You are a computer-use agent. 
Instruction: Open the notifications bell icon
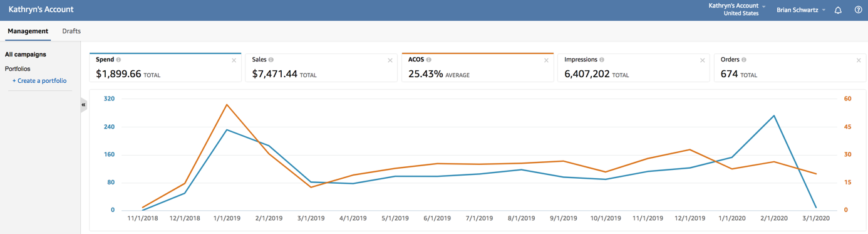pos(838,10)
